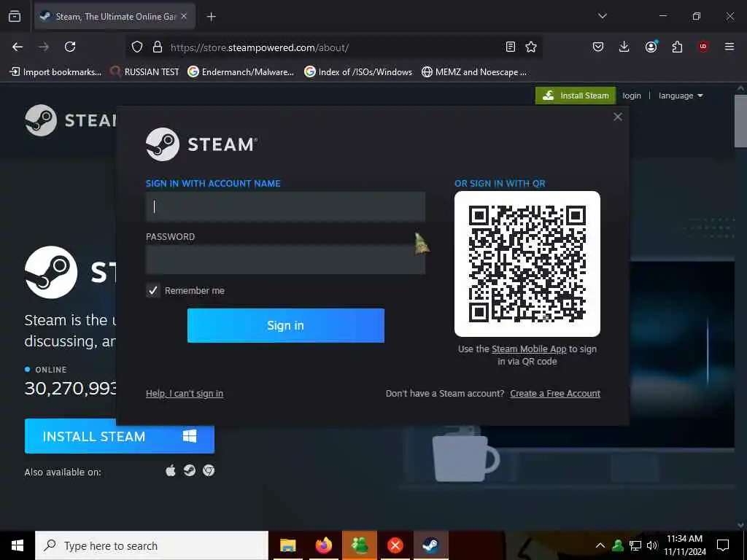Click red X app in taskbar
This screenshot has width=747, height=560.
(395, 545)
